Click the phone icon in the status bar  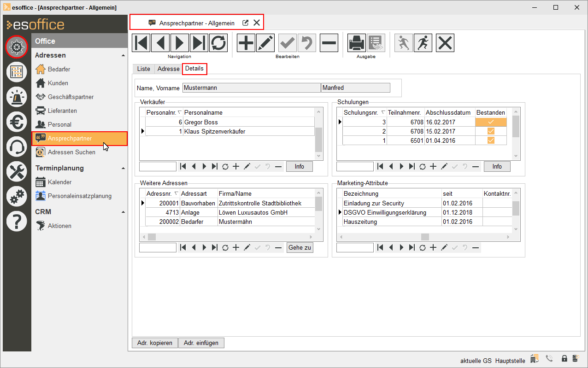pyautogui.click(x=549, y=359)
